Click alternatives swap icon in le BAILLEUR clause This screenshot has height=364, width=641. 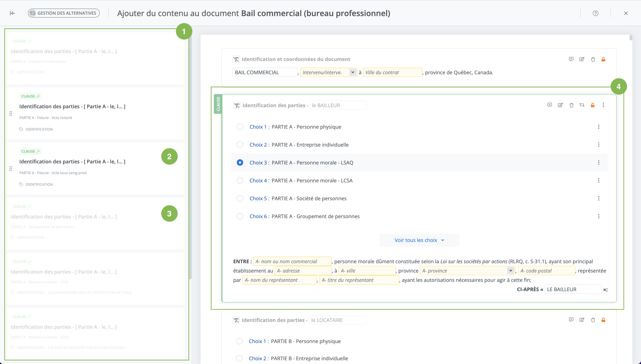click(x=582, y=105)
